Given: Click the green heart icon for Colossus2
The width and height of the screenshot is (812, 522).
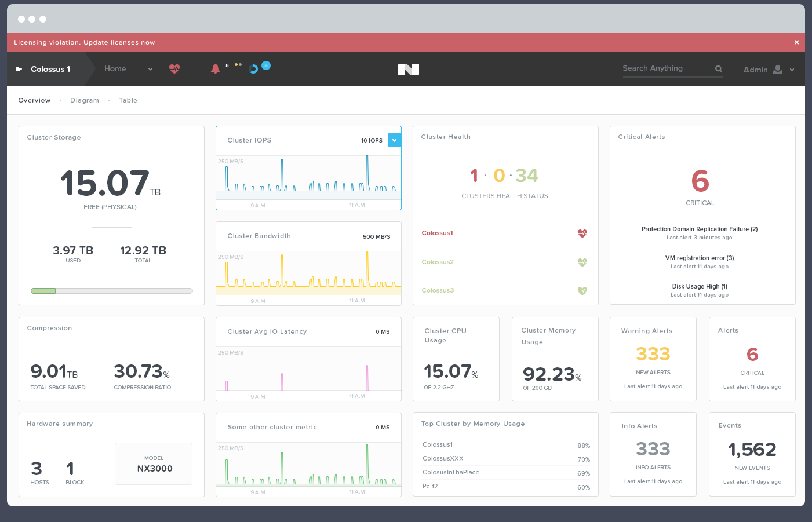Looking at the screenshot, I should click(x=582, y=262).
